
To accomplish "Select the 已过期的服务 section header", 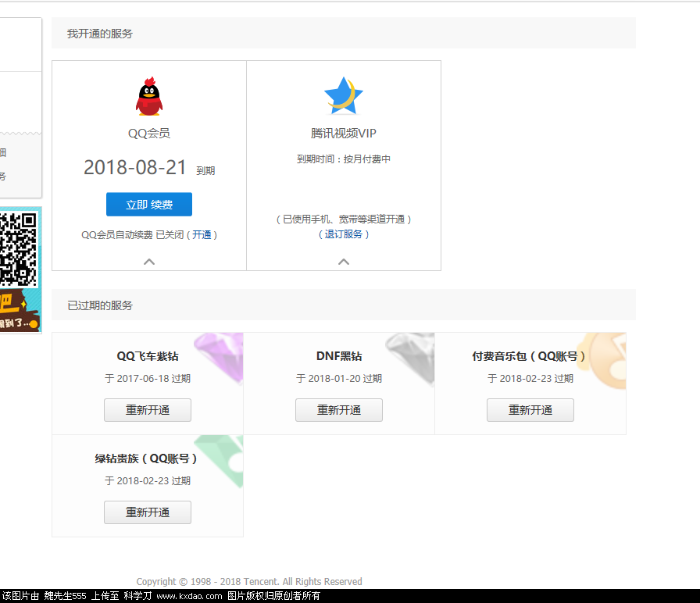I will click(x=100, y=305).
